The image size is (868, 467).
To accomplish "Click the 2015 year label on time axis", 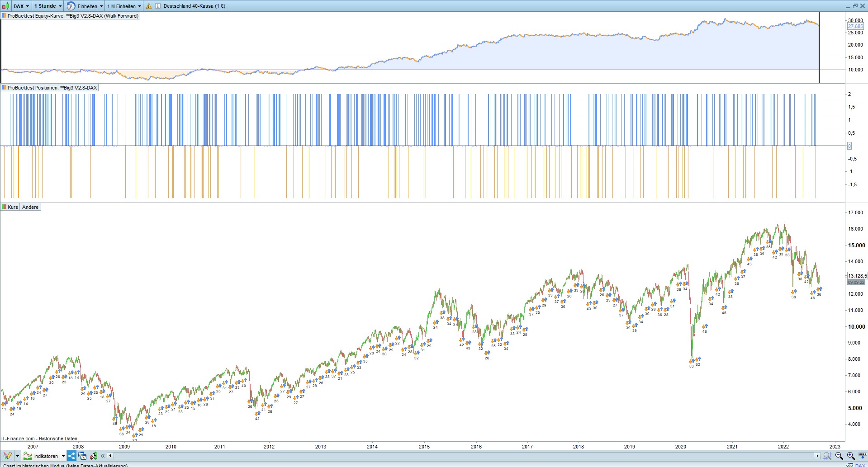I will coord(424,447).
